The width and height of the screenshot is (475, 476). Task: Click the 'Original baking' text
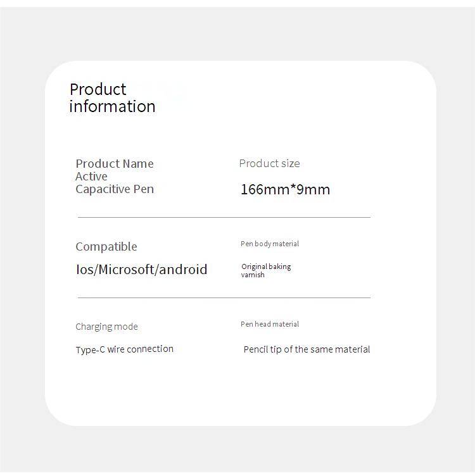(266, 266)
